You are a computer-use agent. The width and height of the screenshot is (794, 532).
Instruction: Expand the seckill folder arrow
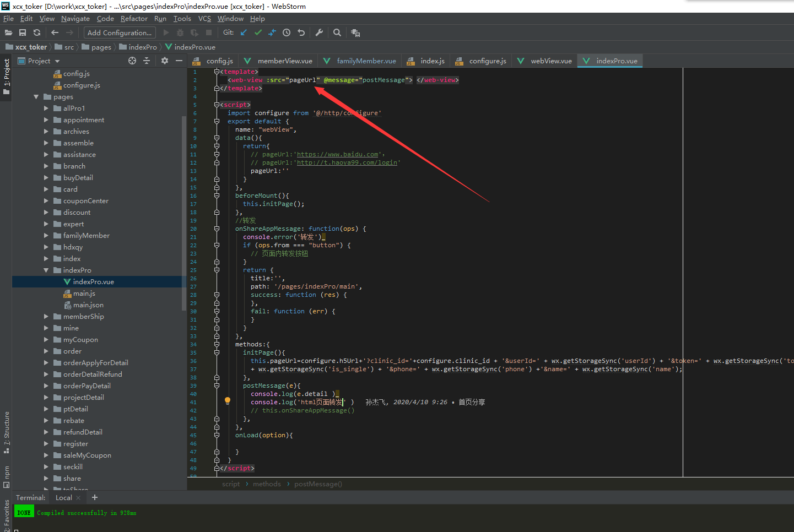click(46, 467)
